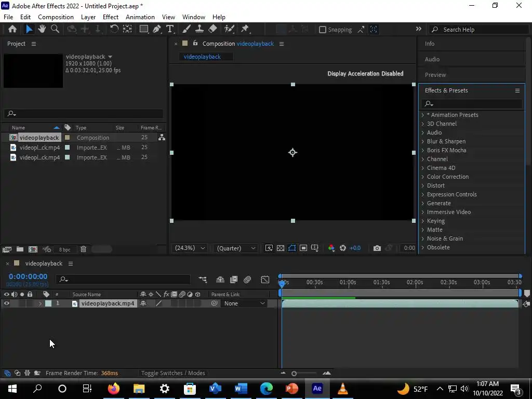532x399 pixels.
Task: Open the Composition menu
Action: point(56,17)
